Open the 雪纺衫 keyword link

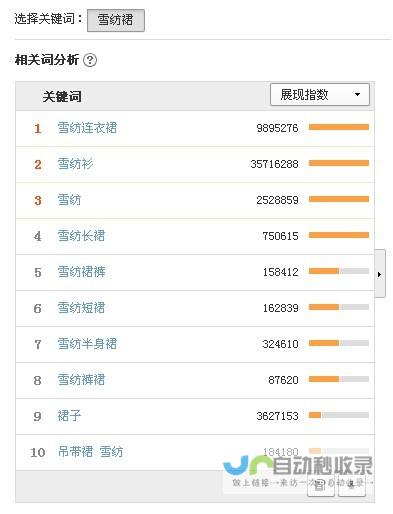pos(75,164)
